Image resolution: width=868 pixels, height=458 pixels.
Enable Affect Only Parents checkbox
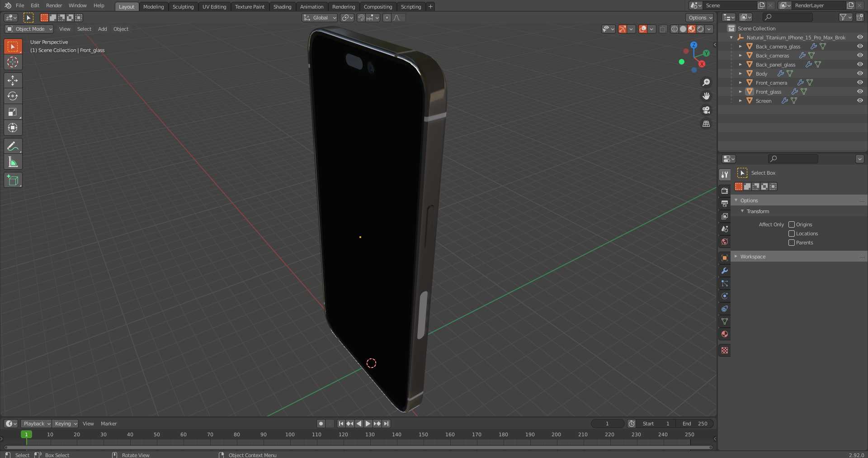[792, 243]
